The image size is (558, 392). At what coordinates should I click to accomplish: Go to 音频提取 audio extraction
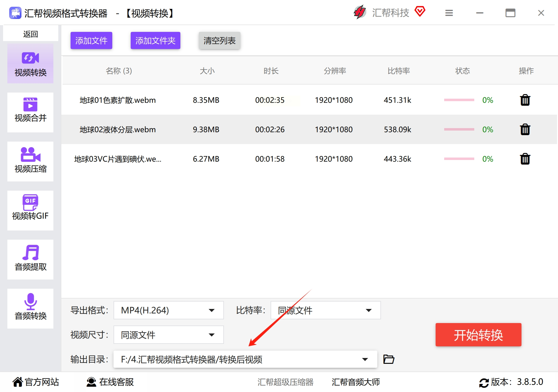(x=30, y=260)
